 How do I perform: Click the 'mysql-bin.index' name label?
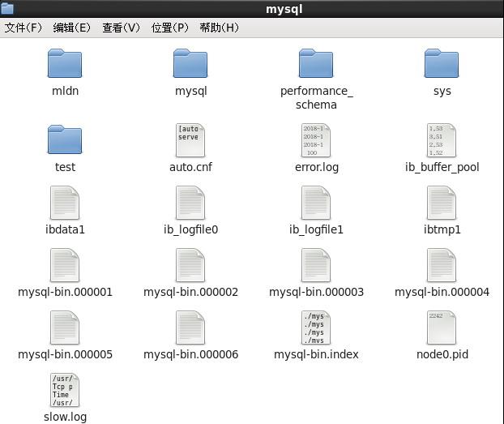317,354
